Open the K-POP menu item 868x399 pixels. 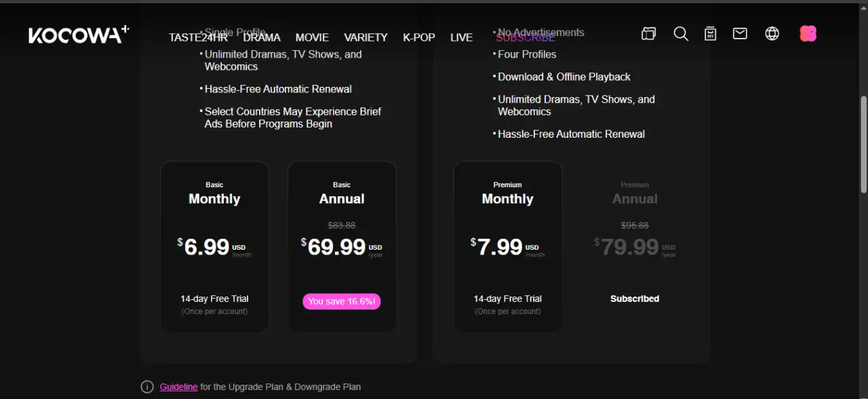[x=419, y=37]
